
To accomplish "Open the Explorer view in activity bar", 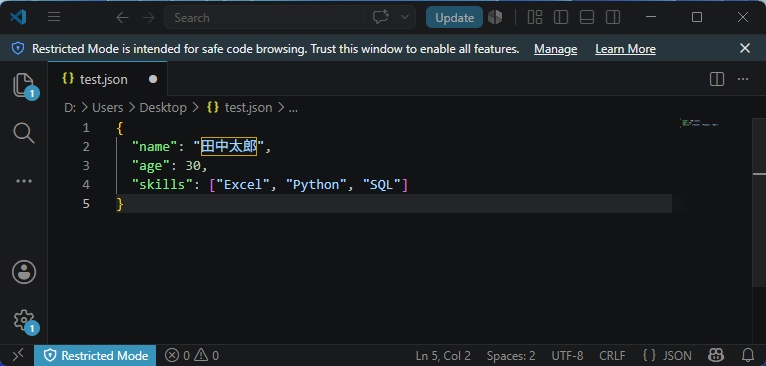I will [23, 85].
